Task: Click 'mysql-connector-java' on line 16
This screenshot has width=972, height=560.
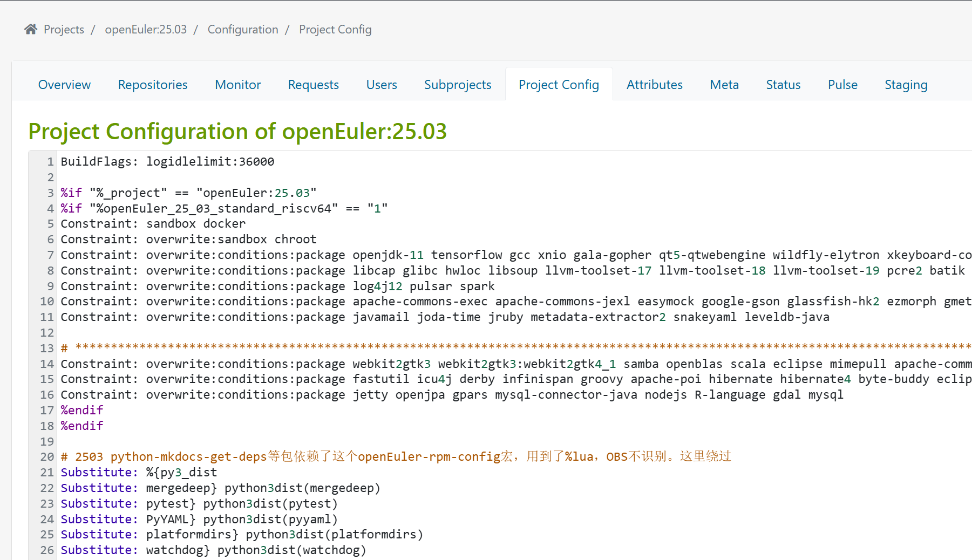Action: pos(566,395)
